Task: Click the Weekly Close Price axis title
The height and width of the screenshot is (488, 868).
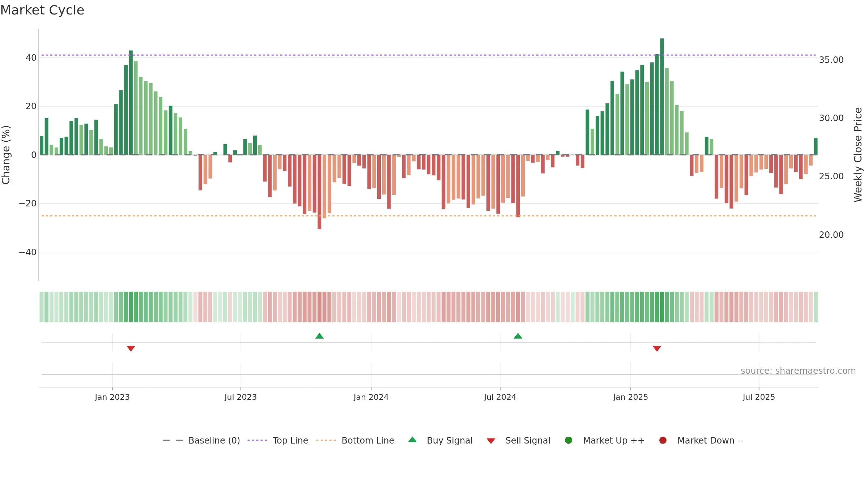Action: tap(858, 155)
